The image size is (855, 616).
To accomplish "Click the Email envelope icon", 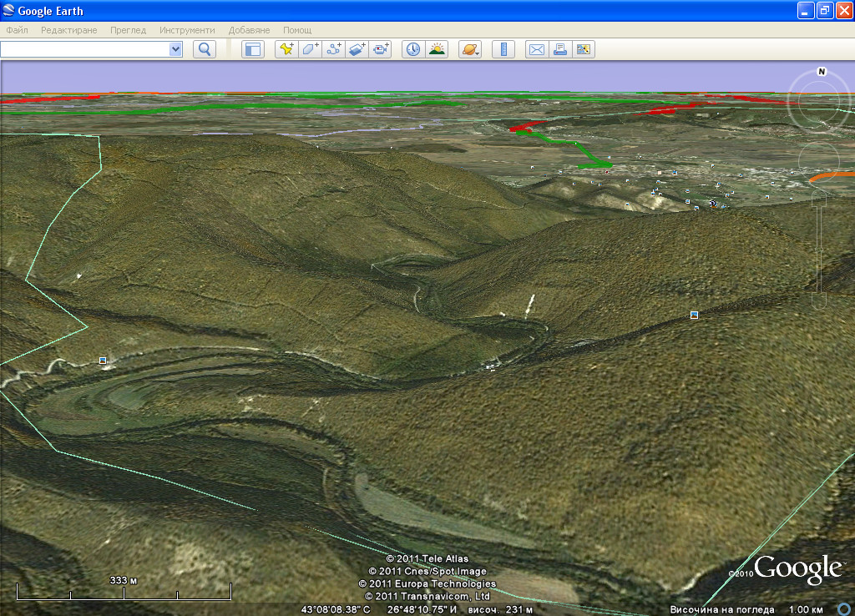I will pos(536,49).
